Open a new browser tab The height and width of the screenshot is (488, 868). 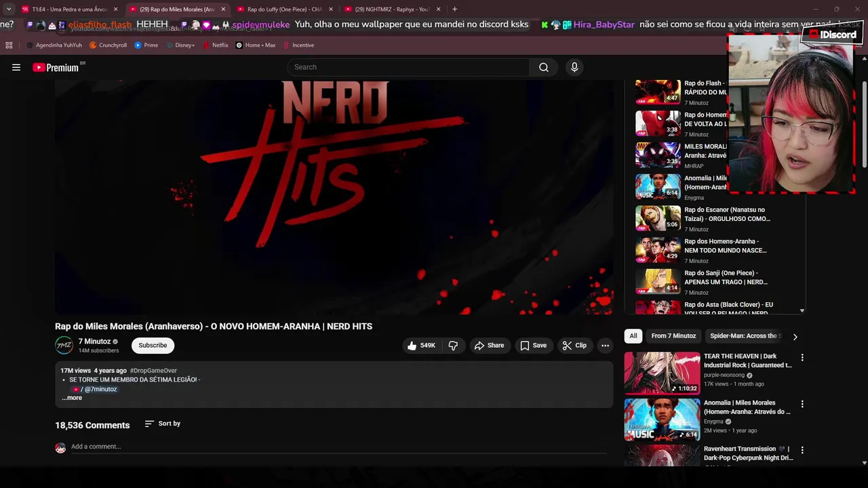[454, 9]
